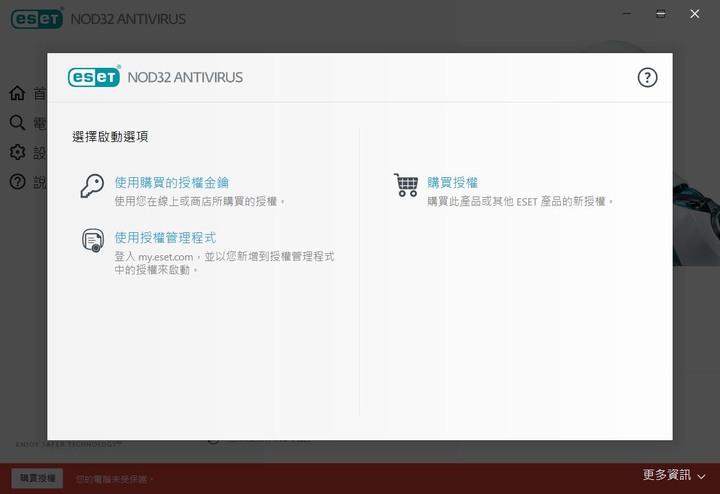Click the description mentioning my.eset.com
Image resolution: width=720 pixels, height=494 pixels.
click(x=224, y=263)
